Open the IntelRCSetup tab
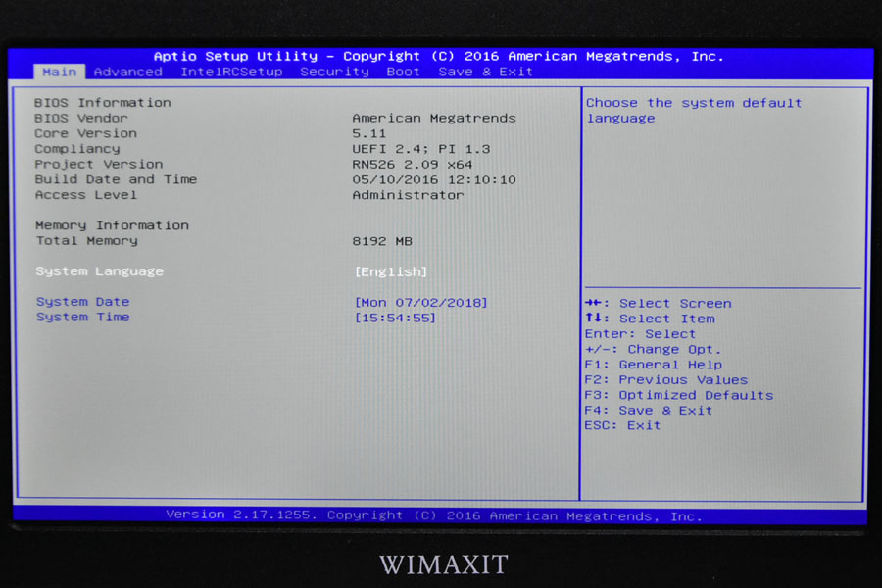The image size is (882, 588). coord(231,72)
